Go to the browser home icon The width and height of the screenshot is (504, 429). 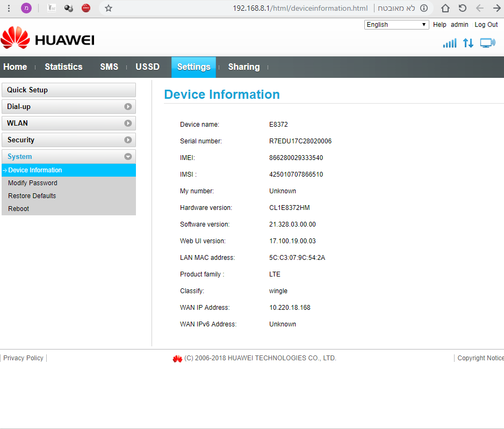(445, 8)
